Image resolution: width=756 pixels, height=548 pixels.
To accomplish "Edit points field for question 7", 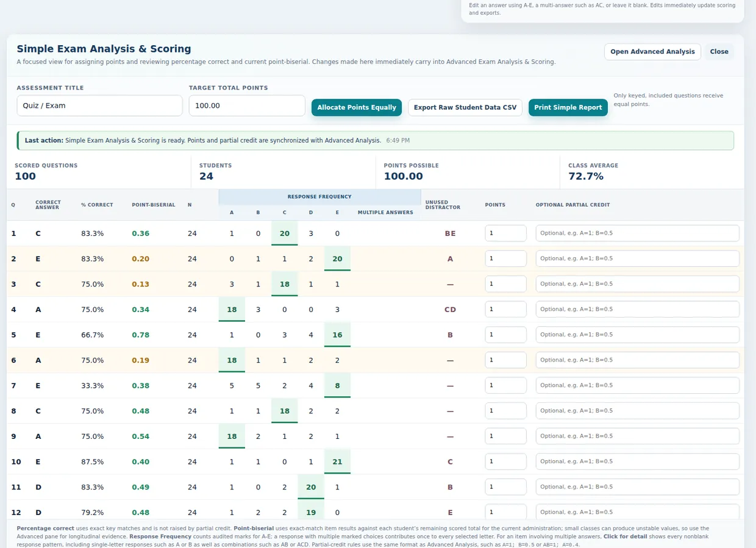I will click(x=505, y=385).
